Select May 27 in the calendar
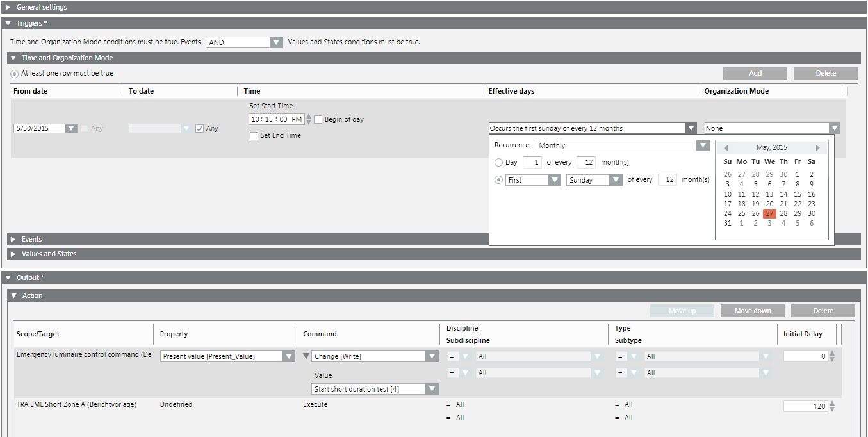This screenshot has height=437, width=868. point(769,213)
